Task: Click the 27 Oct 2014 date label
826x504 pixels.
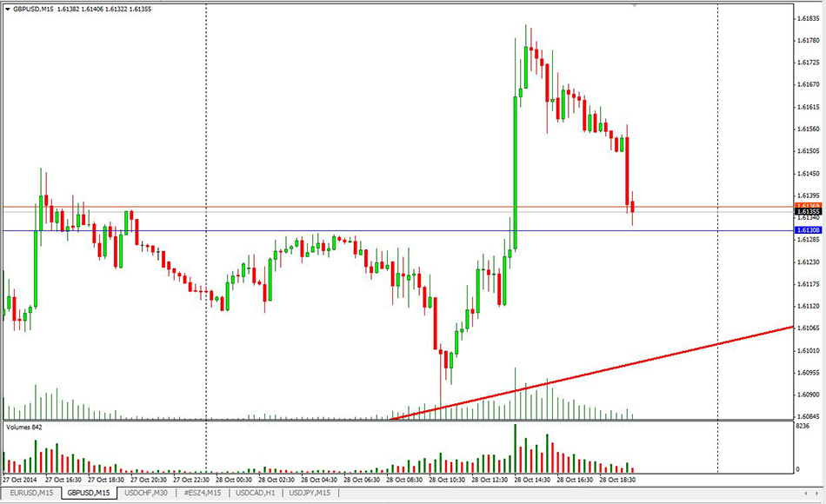Action: click(20, 480)
